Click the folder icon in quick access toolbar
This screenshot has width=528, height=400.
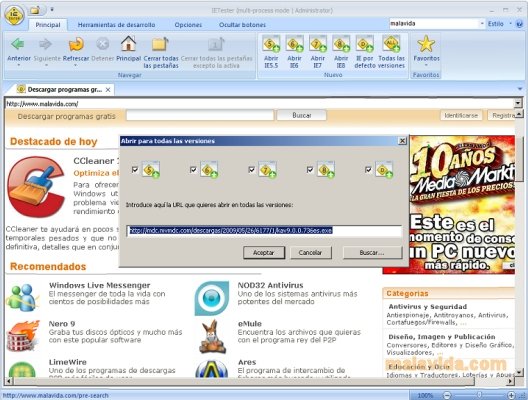click(35, 10)
